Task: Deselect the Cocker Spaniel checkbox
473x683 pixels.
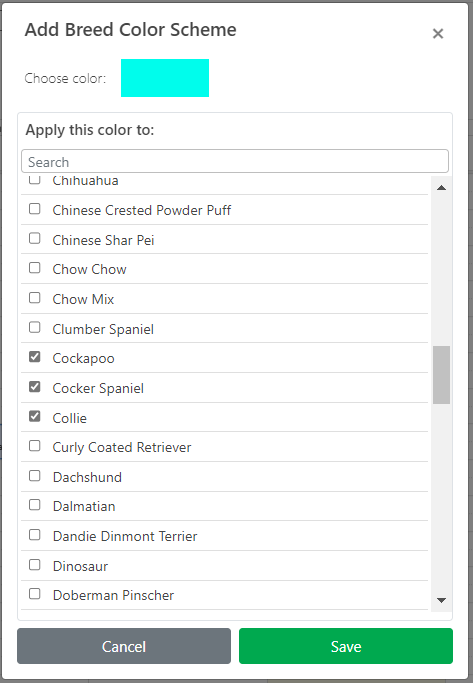Action: (x=34, y=387)
